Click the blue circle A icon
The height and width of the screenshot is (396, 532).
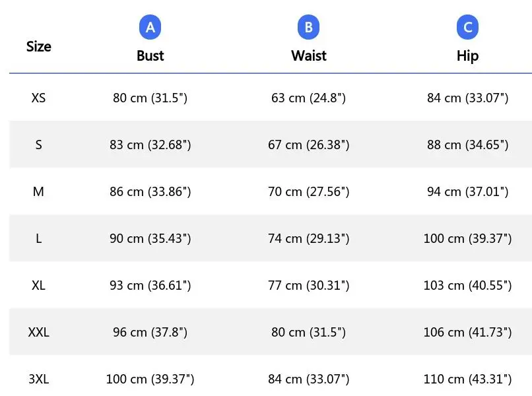pos(150,27)
